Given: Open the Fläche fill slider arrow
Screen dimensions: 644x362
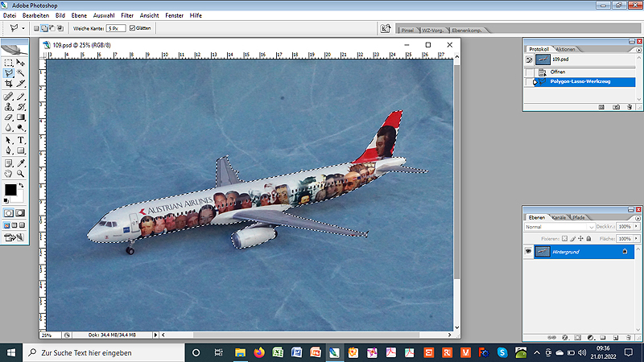Looking at the screenshot, I should (x=636, y=238).
